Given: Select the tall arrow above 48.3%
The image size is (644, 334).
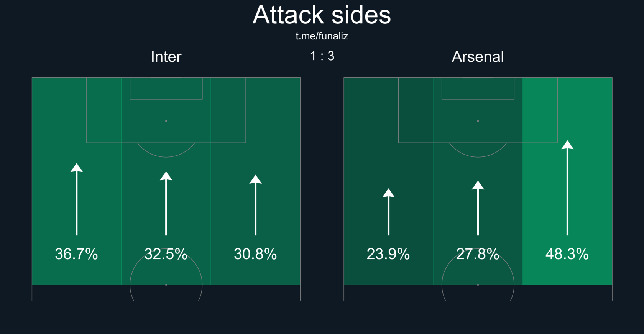Looking at the screenshot, I should click(567, 188).
